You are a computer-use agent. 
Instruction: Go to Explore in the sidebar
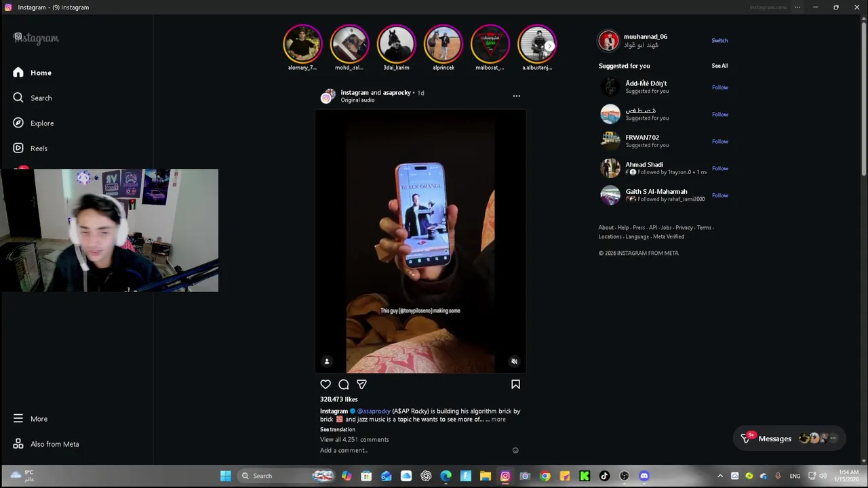click(x=33, y=123)
